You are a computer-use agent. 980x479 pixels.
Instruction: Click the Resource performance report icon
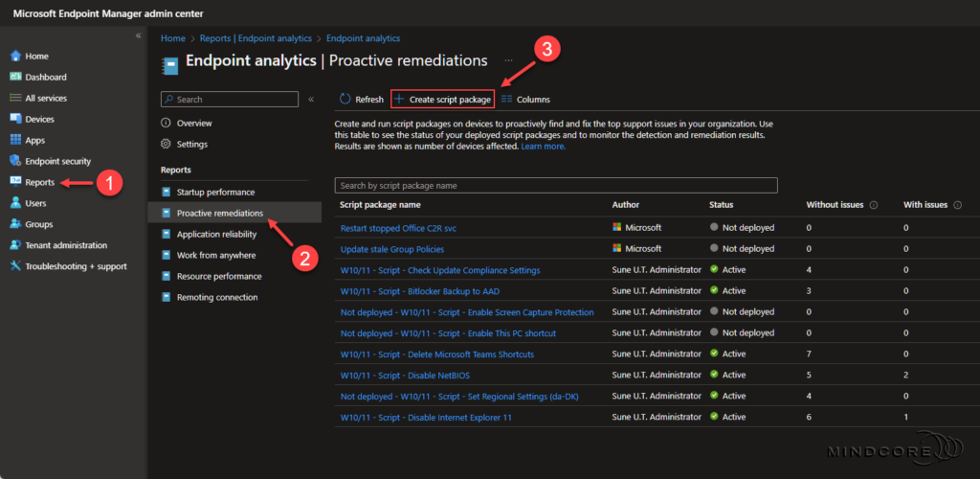tap(166, 276)
